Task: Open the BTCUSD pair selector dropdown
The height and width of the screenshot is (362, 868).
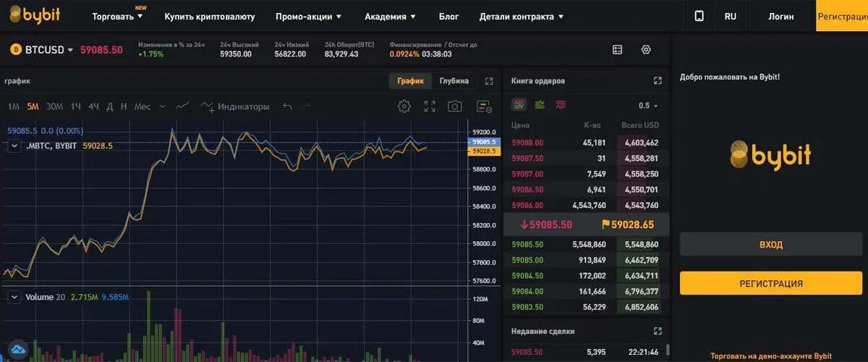Action: [49, 50]
